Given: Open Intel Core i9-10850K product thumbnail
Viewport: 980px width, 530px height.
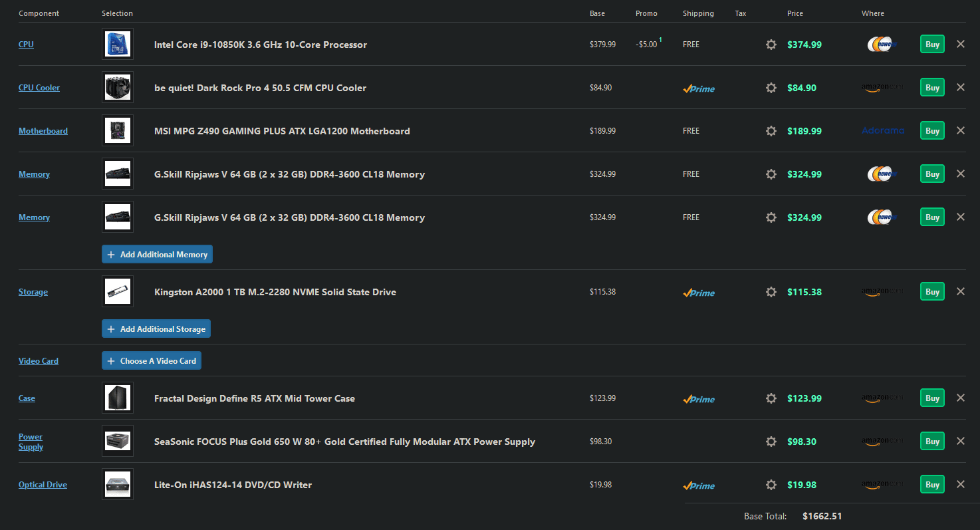Looking at the screenshot, I should click(118, 45).
